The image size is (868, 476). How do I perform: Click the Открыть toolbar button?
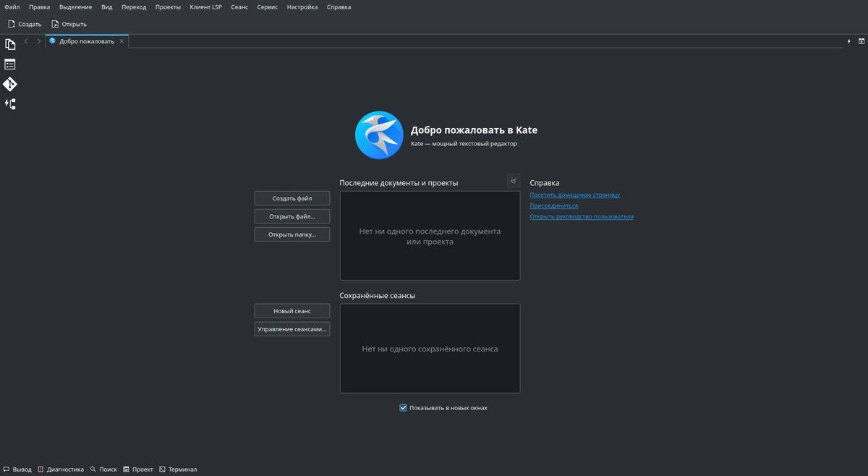click(69, 24)
